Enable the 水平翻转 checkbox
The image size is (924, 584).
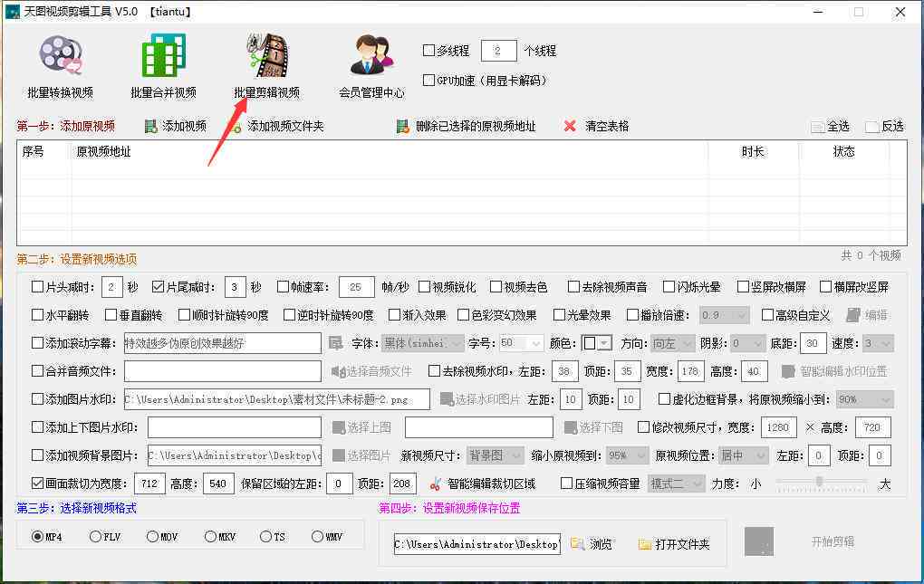pos(38,315)
